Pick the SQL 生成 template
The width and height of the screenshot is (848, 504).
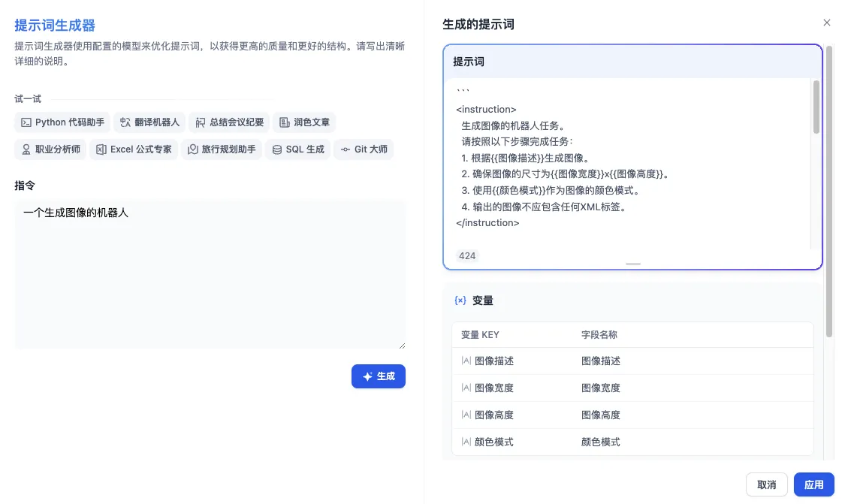pyautogui.click(x=297, y=149)
